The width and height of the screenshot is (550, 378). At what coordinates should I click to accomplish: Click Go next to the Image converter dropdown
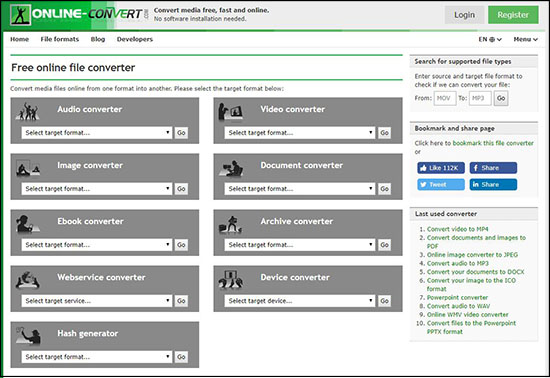click(x=181, y=189)
